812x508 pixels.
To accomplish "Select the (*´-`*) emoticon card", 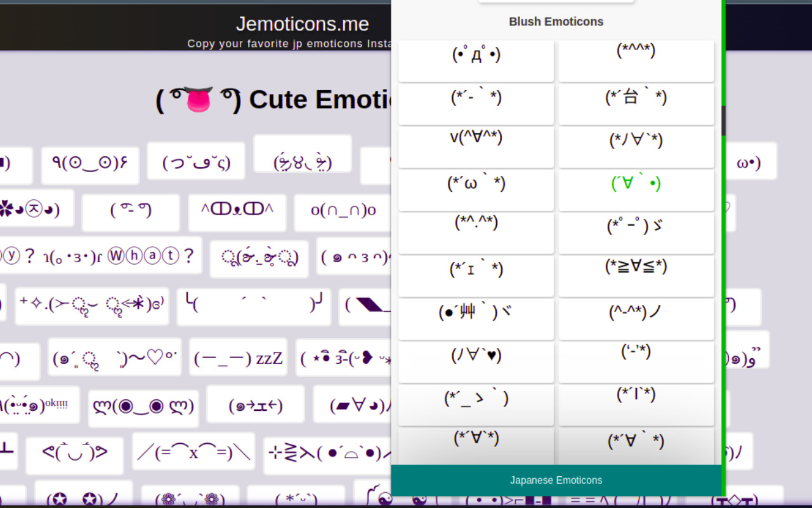I will (x=476, y=104).
